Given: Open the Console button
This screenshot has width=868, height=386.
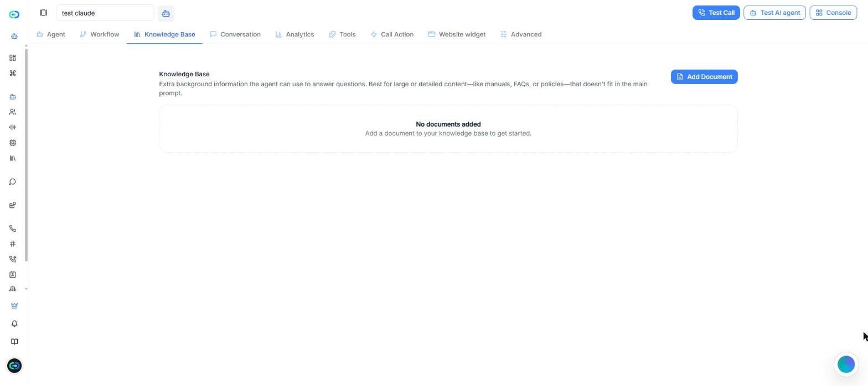Looking at the screenshot, I should [833, 13].
